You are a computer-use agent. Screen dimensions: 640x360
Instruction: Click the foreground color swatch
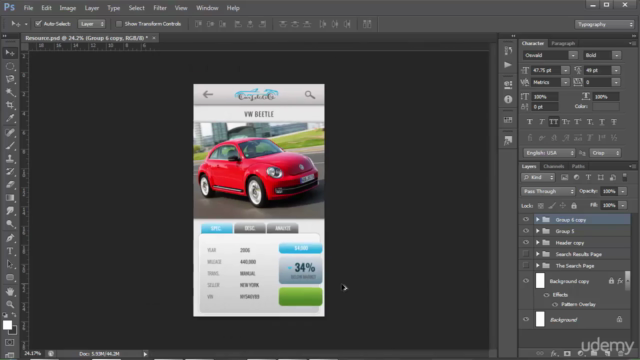[7, 325]
